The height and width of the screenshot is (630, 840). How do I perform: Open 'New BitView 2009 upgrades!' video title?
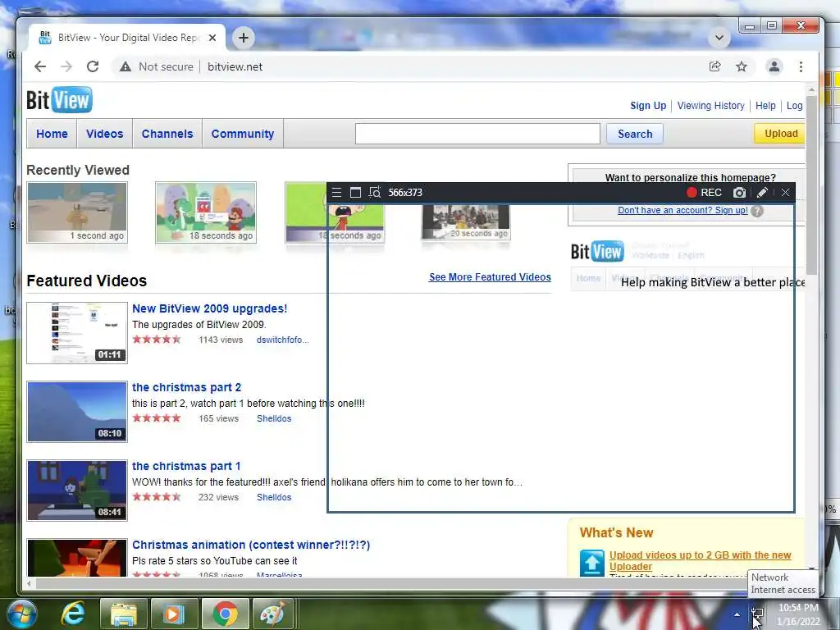pyautogui.click(x=209, y=308)
